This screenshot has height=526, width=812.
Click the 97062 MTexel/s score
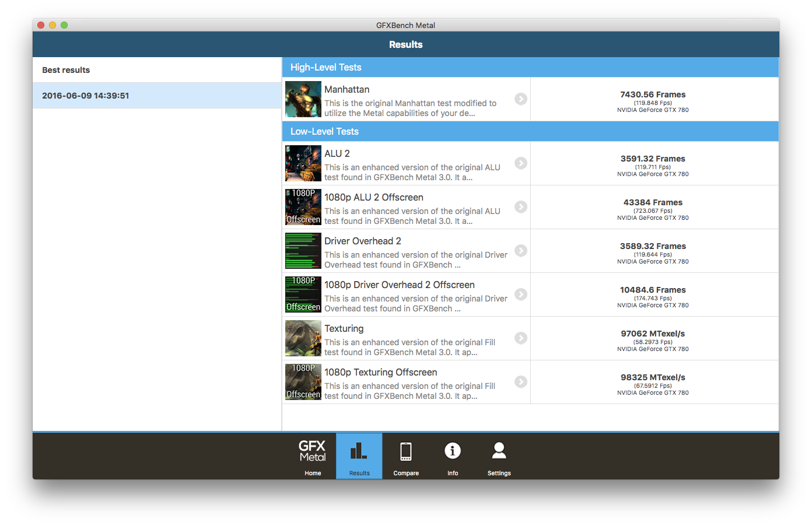pos(653,334)
